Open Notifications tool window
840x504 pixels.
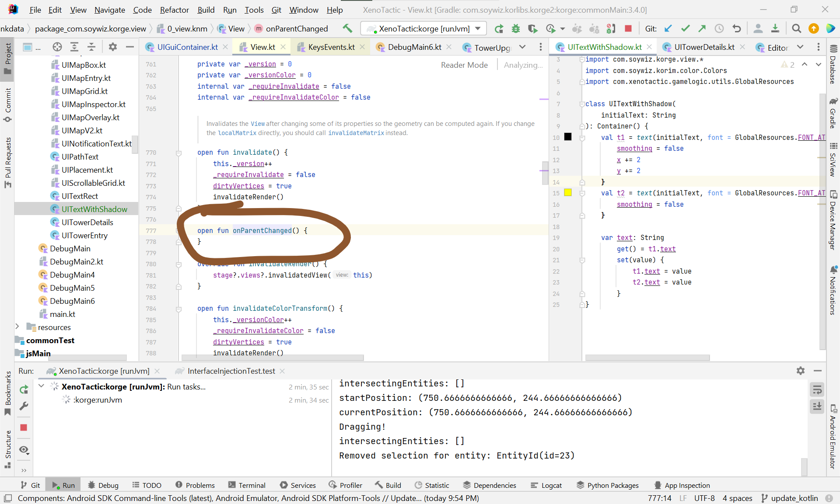833,290
